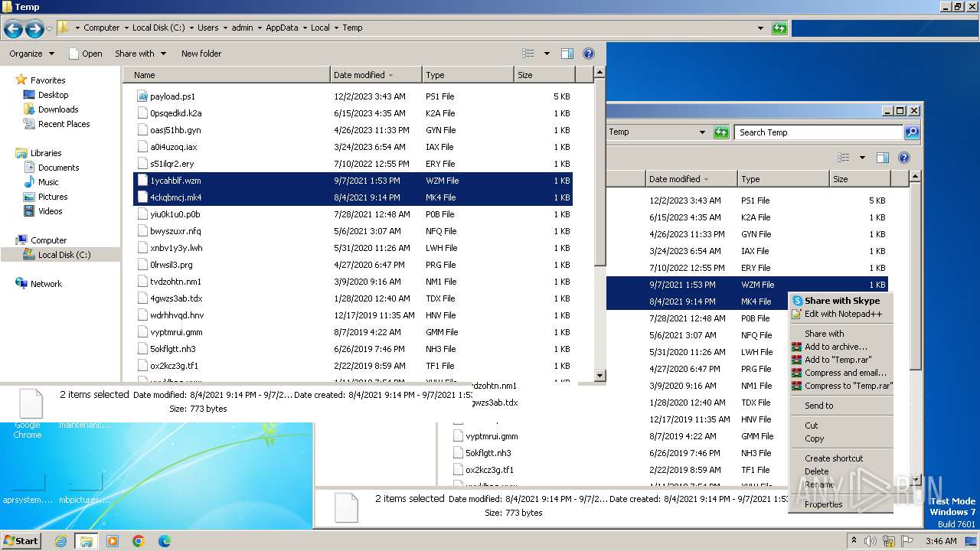Expand the address bar history dropdown
The image size is (980, 551).
(x=760, y=28)
